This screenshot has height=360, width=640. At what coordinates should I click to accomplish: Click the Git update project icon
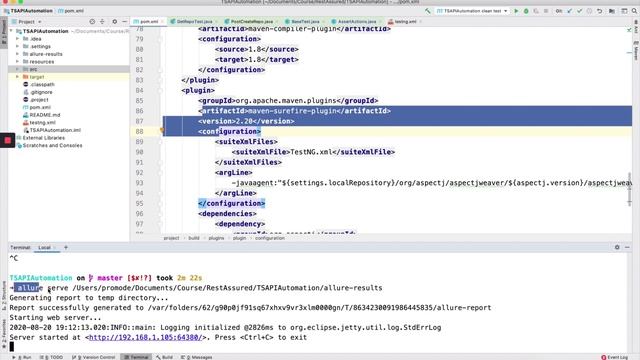569,11
